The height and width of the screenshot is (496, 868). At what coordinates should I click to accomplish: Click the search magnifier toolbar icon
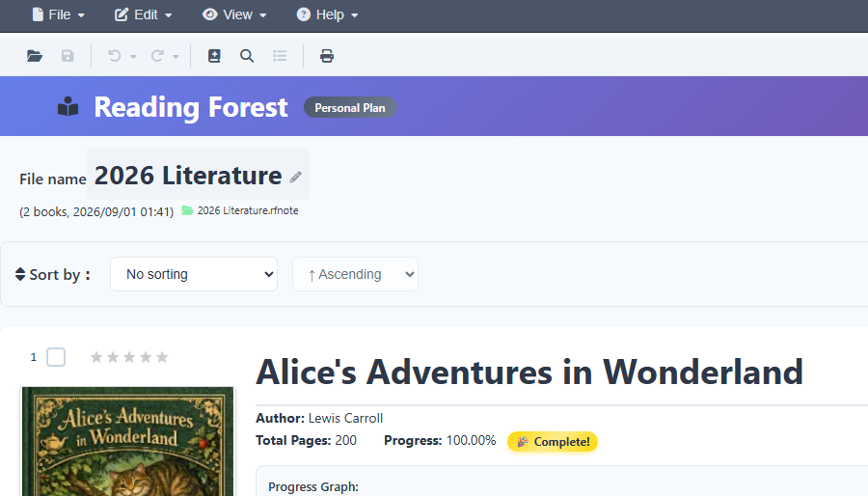pos(247,56)
